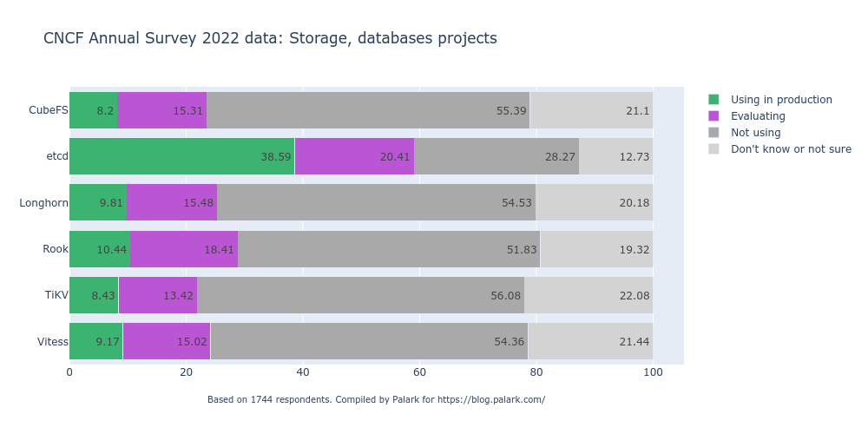Click the chart title text

[270, 38]
